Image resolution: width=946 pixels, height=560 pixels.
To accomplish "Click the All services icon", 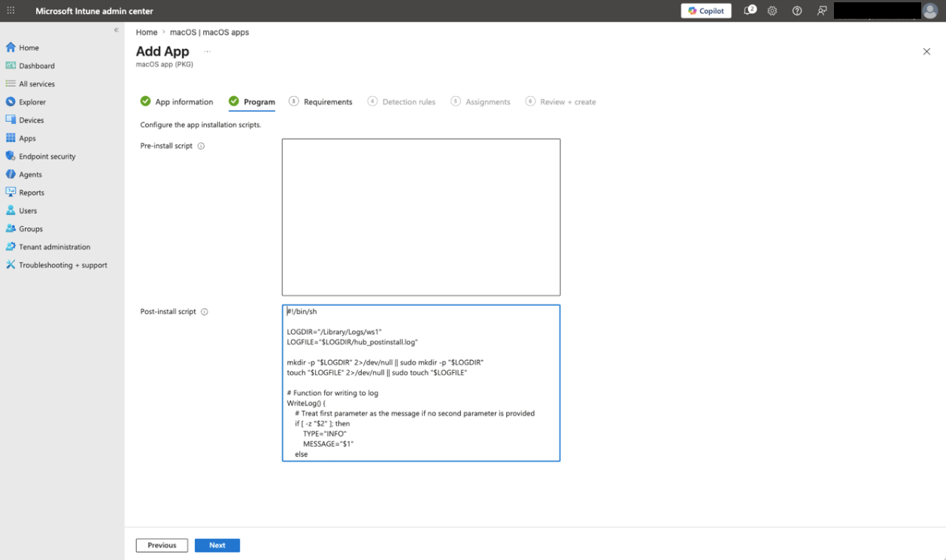I will [11, 83].
